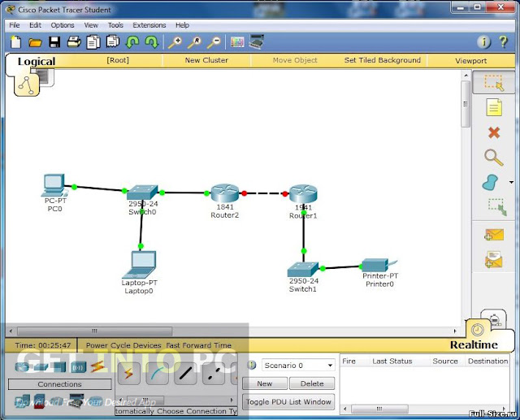Open the Tools menu
This screenshot has width=520, height=420.
115,25
